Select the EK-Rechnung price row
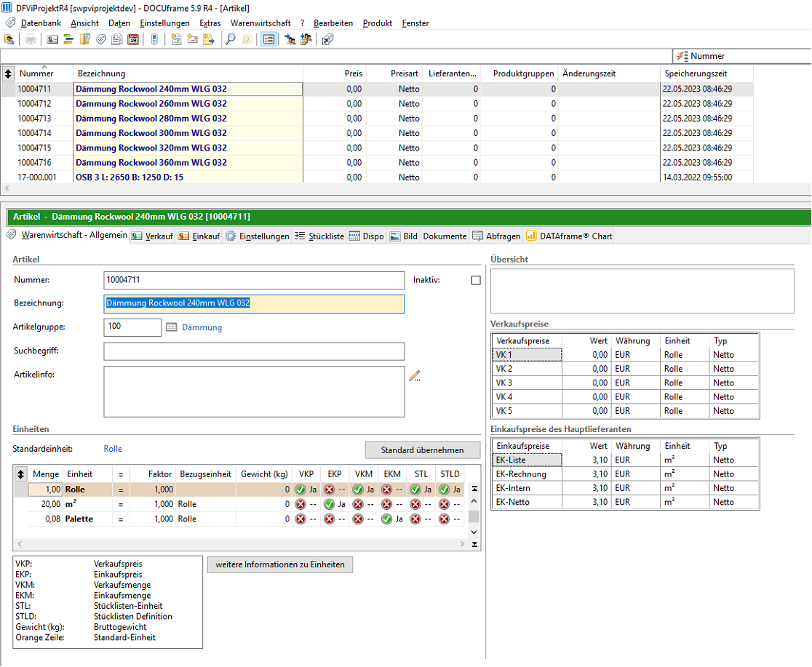This screenshot has height=667, width=812. pos(626,474)
